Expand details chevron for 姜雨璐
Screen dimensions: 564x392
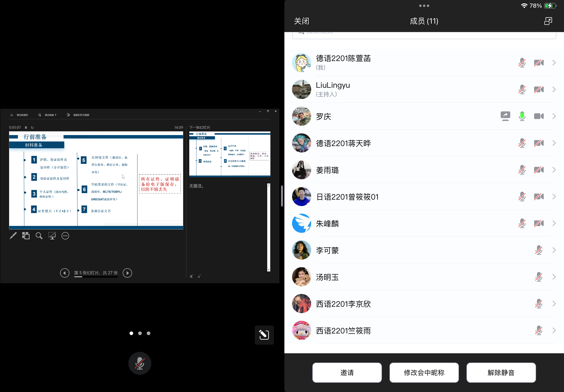click(554, 170)
